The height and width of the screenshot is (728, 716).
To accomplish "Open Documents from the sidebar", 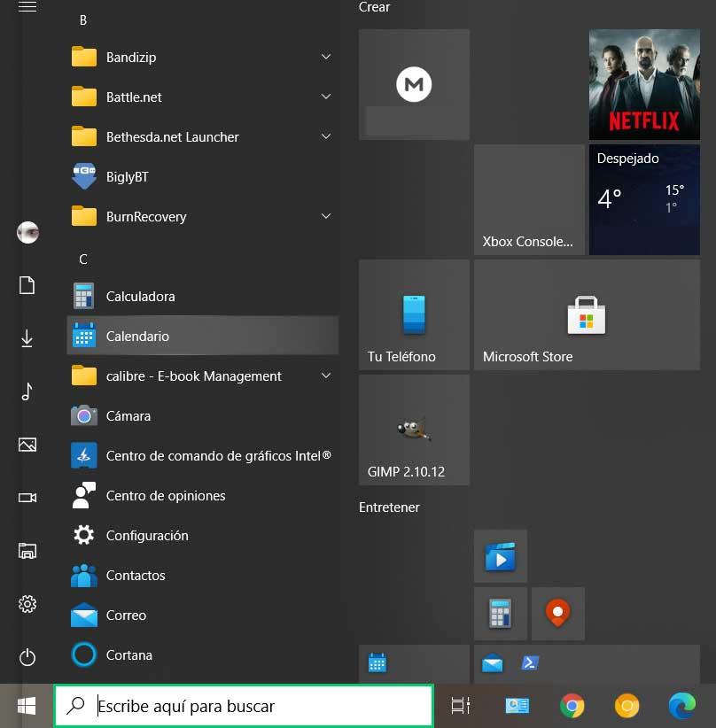I will click(27, 285).
